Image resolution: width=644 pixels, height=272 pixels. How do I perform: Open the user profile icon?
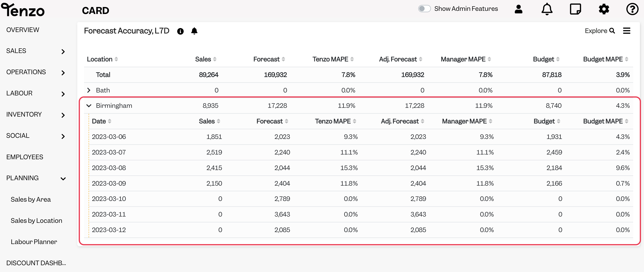pyautogui.click(x=519, y=9)
